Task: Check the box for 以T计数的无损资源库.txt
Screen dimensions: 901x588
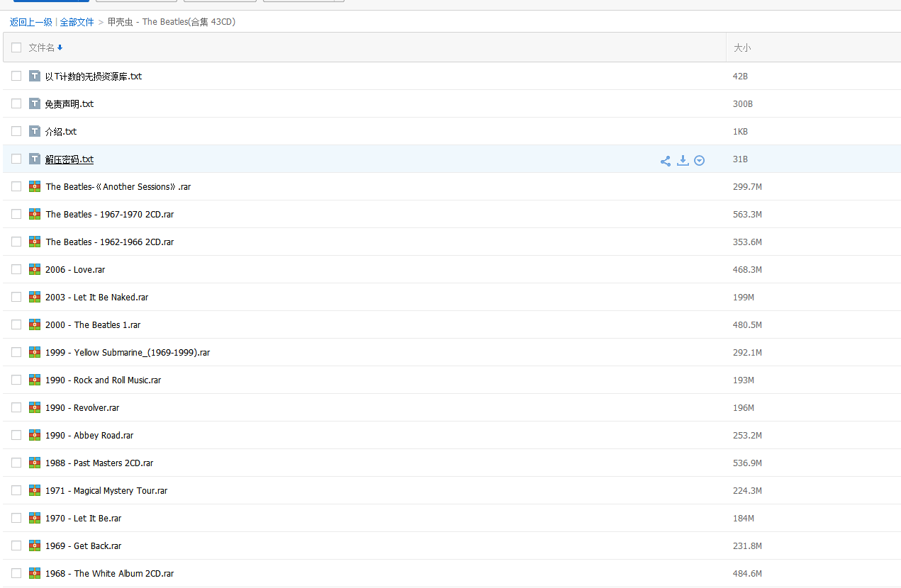Action: (16, 76)
